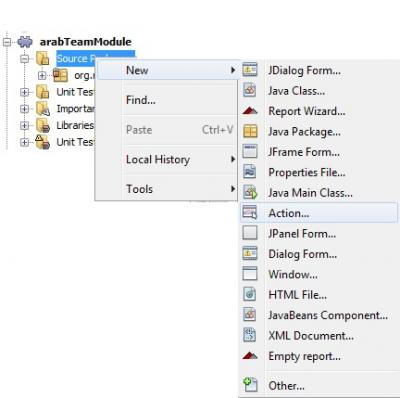This screenshot has height=398, width=400.
Task: Click the JDialog Form icon
Action: click(x=250, y=70)
